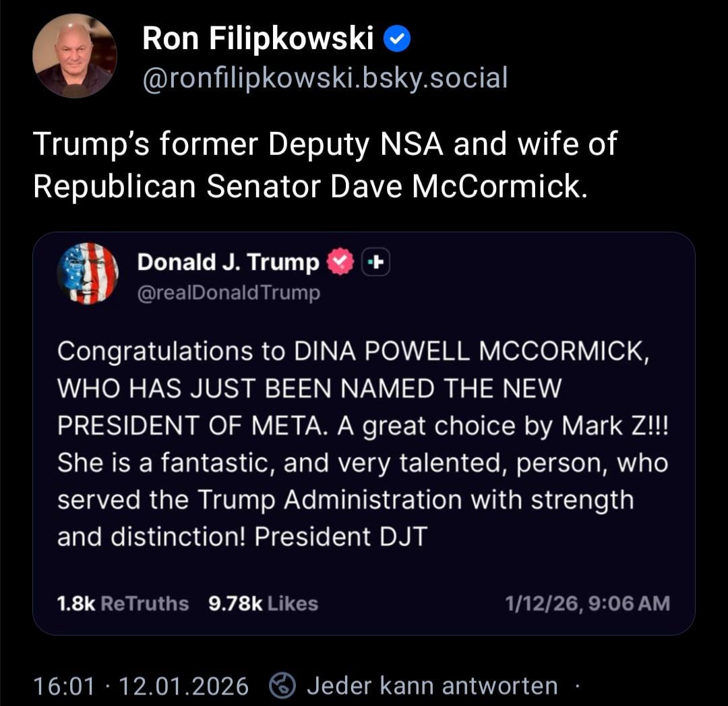Click the red verified badge beside Trump's name
This screenshot has height=706, width=728.
340,263
